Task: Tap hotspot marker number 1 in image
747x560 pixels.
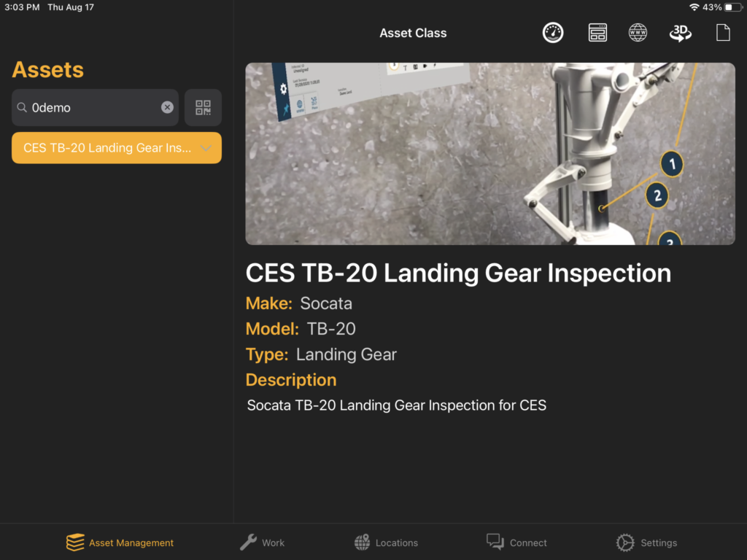Action: click(x=672, y=164)
